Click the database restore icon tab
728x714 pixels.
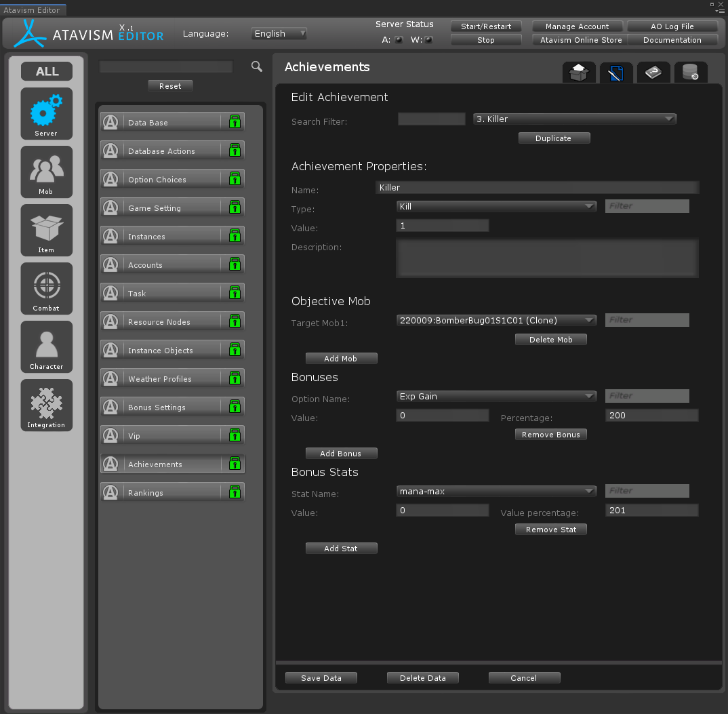[x=691, y=73]
